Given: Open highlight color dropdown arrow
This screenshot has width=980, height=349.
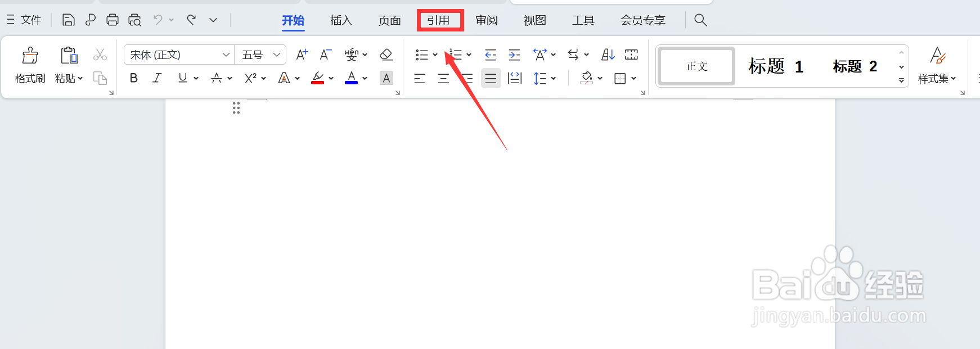Looking at the screenshot, I should (331, 79).
